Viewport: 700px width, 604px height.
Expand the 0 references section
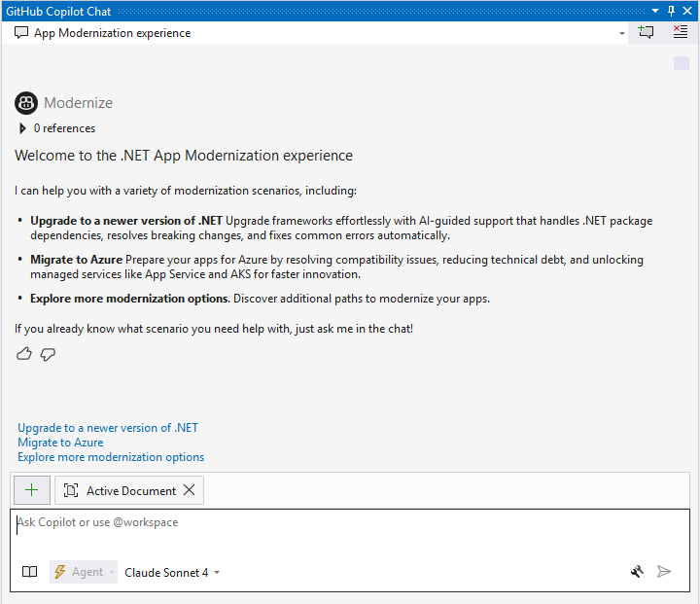pyautogui.click(x=22, y=128)
